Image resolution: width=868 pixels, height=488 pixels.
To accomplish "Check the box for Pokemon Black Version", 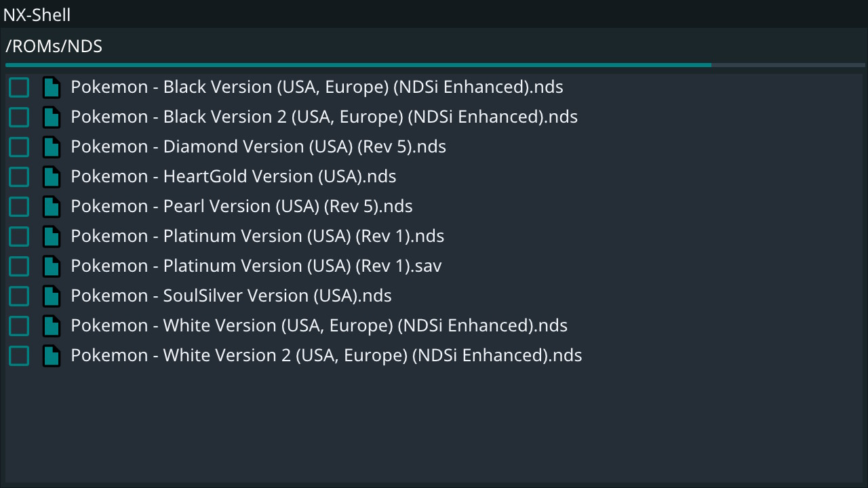I will pos(19,87).
